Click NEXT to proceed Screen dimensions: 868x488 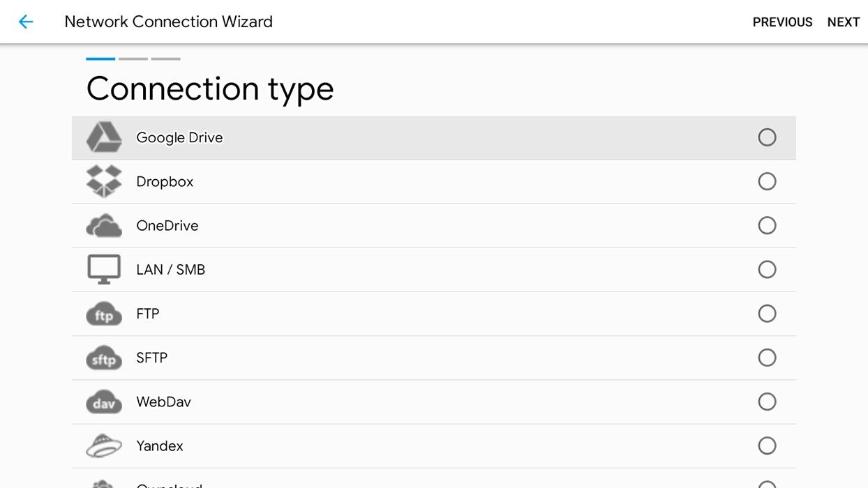pos(843,22)
